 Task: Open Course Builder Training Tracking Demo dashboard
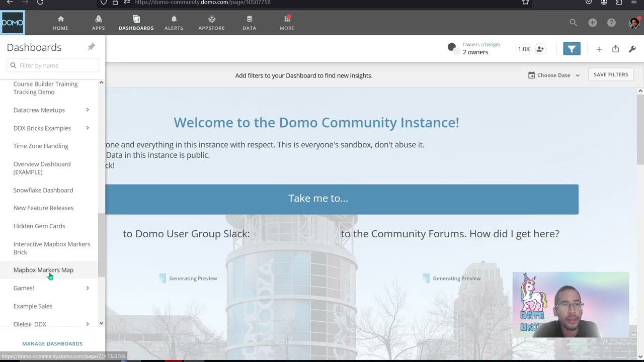pos(46,88)
